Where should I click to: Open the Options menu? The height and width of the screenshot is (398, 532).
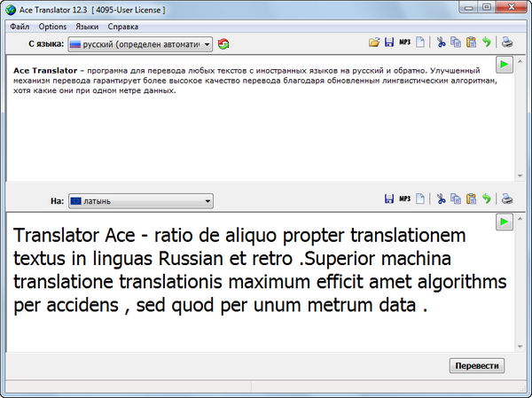[x=52, y=27]
